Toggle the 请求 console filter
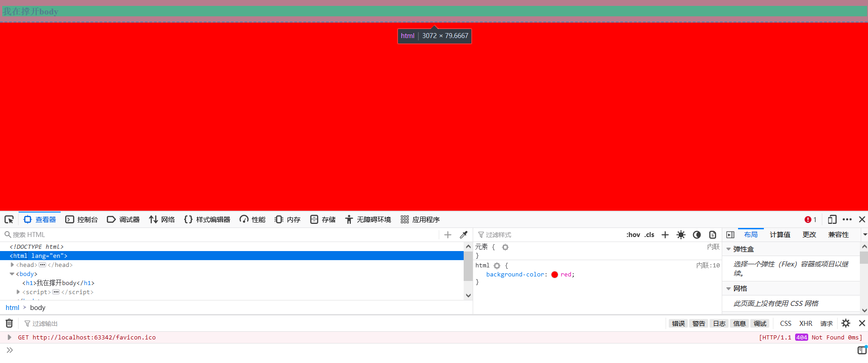The height and width of the screenshot is (363, 868). pos(826,324)
